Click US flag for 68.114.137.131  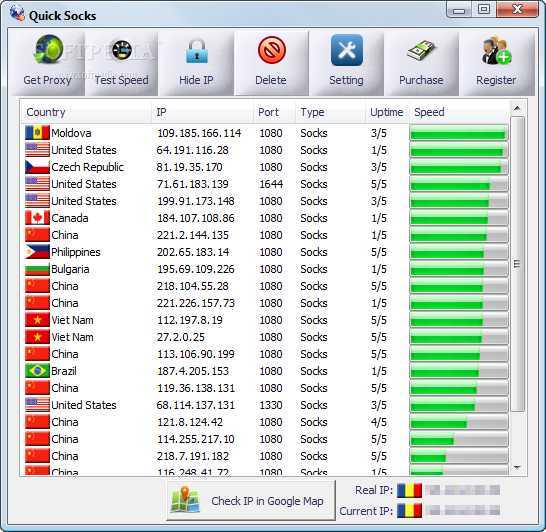point(37,405)
